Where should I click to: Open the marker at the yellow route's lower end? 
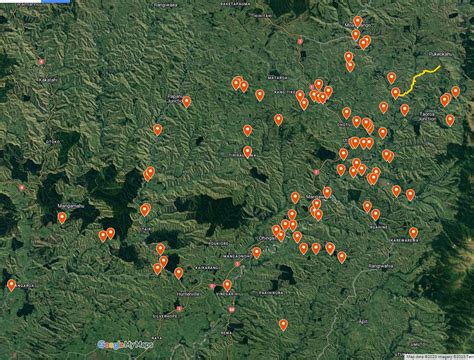point(395,93)
